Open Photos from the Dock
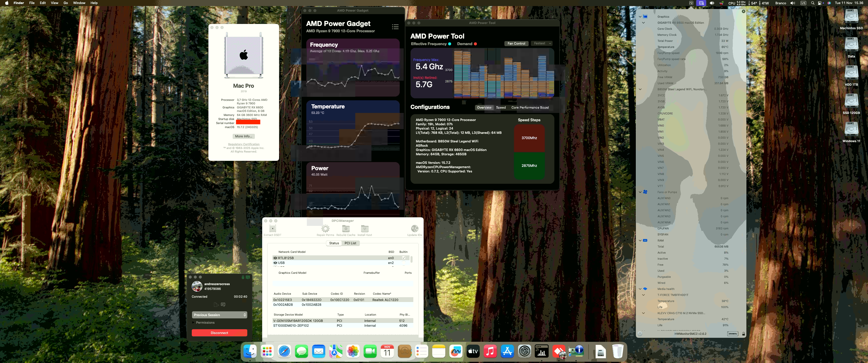The height and width of the screenshot is (363, 868). 353,352
